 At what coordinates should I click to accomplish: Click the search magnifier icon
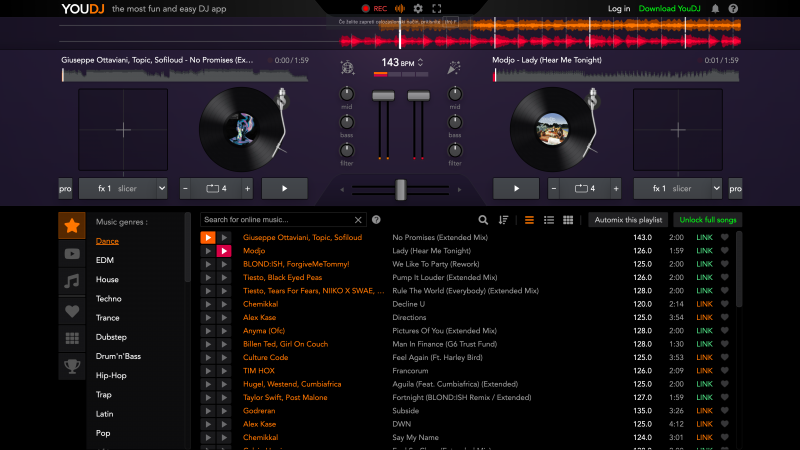(x=483, y=220)
